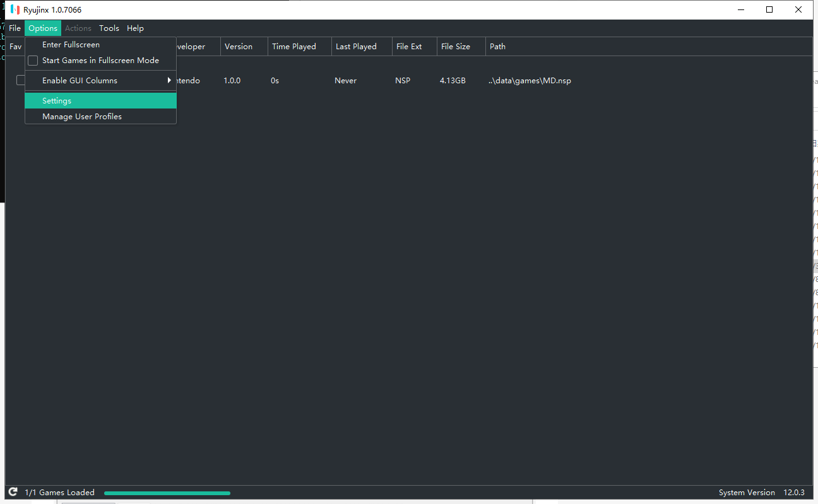Sort by Time Played column header
The width and height of the screenshot is (818, 504).
coord(294,47)
